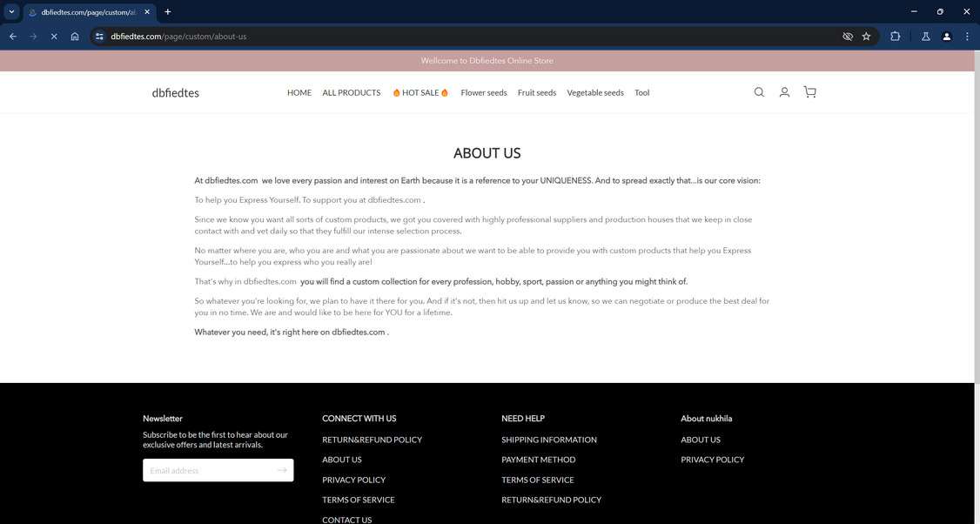Open ABOUT US under About nukhila
Viewport: 980px width, 524px height.
pos(701,440)
